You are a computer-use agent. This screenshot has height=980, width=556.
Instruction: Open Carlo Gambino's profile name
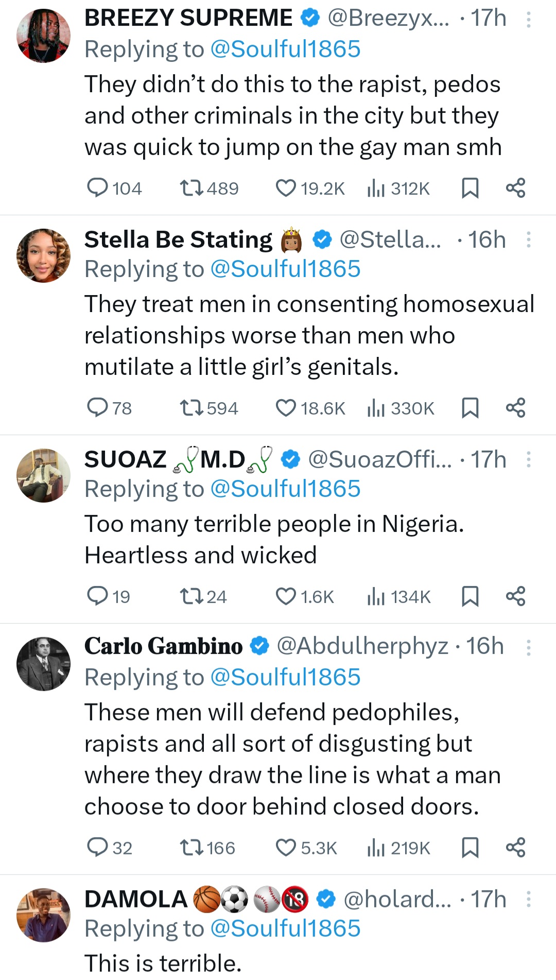point(164,646)
